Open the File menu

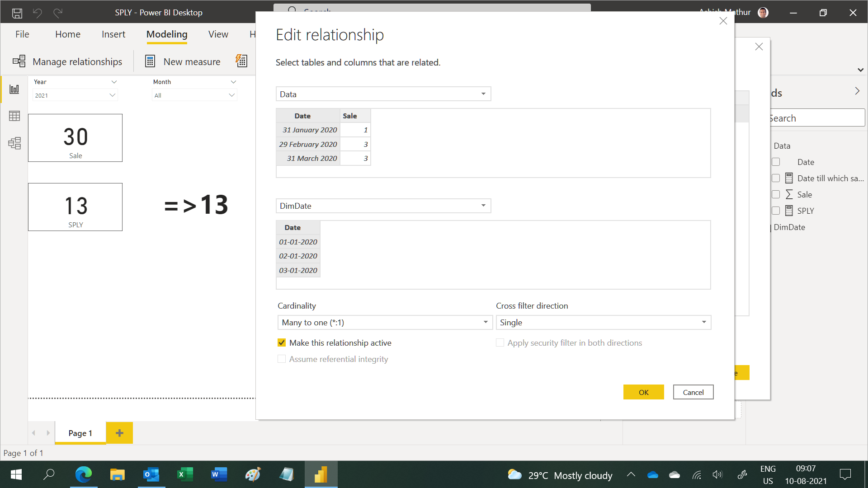tap(22, 34)
